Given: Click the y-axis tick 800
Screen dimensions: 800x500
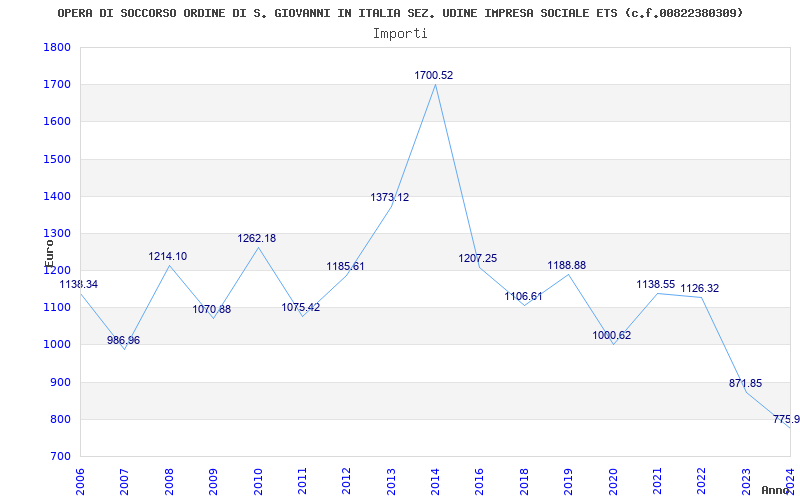Looking at the screenshot, I should (x=60, y=420).
